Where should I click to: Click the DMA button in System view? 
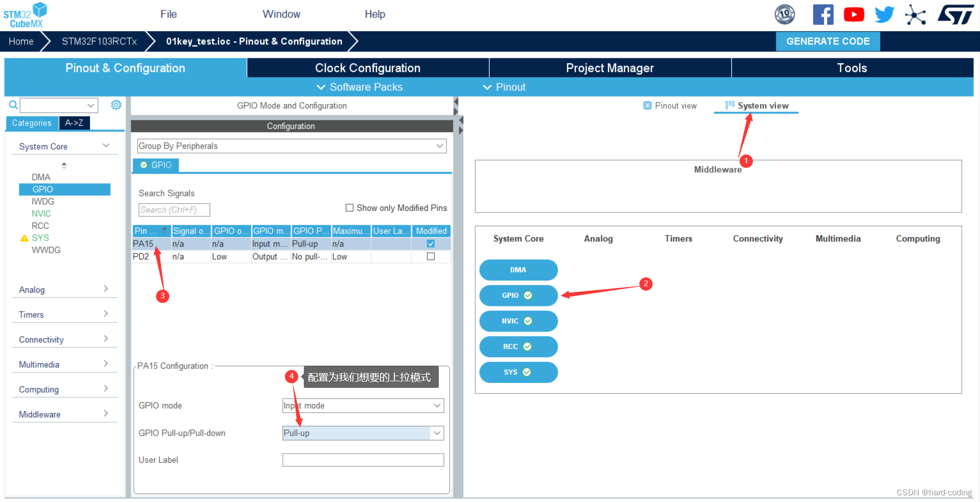pyautogui.click(x=518, y=270)
